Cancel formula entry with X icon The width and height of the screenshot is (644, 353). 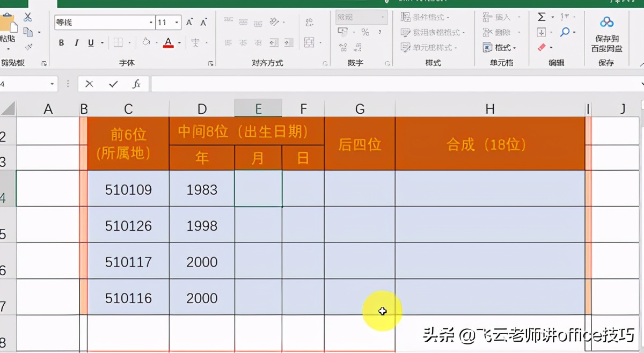[89, 84]
